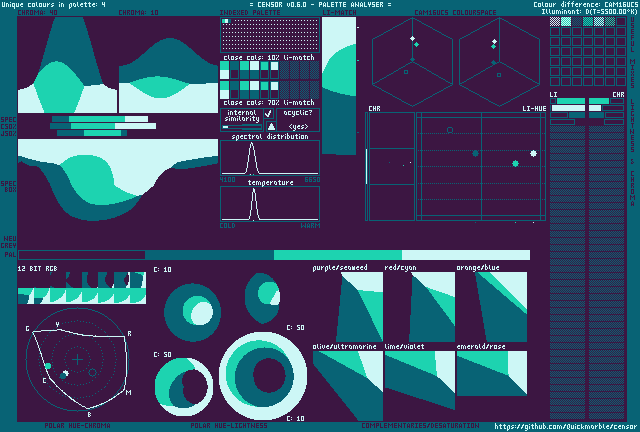This screenshot has width=640, height=432.
Task: Click the "POLAR HUE-LIGHTNESS" footer label
Action: coord(229,425)
